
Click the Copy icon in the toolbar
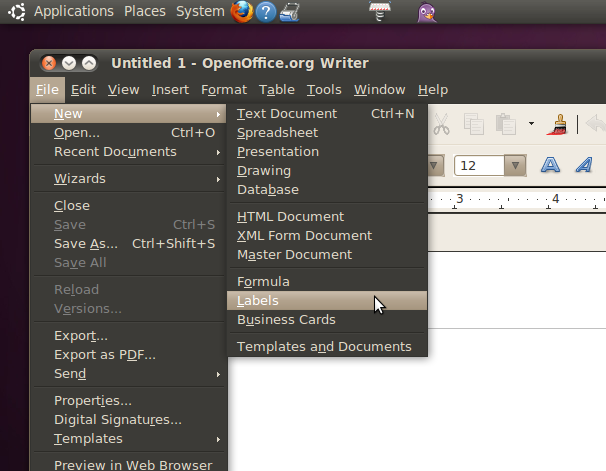pos(474,124)
